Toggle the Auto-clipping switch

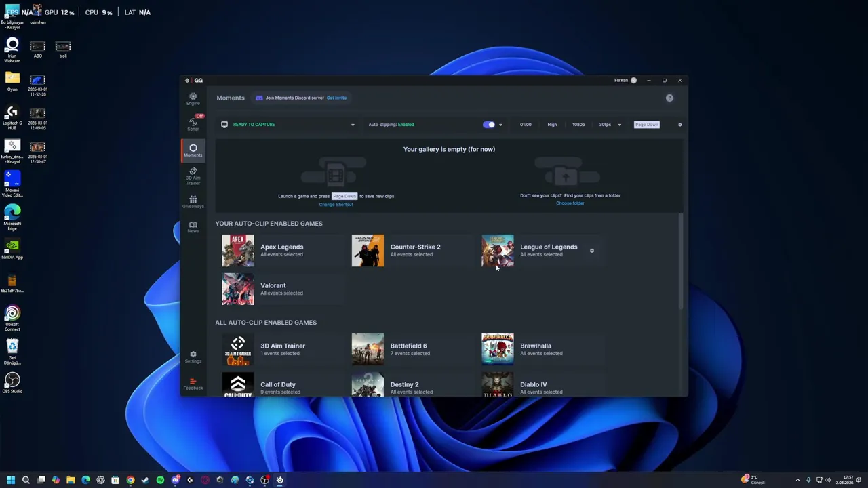[x=489, y=125]
